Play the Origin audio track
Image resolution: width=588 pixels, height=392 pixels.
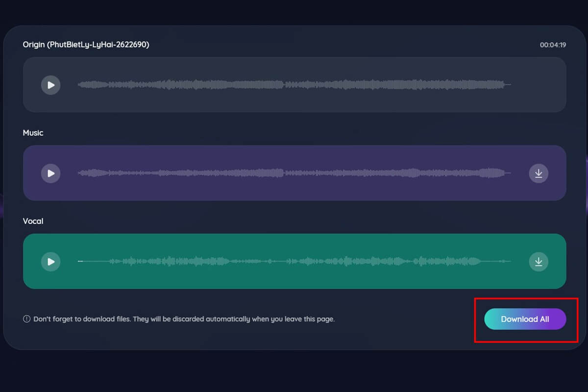click(x=50, y=85)
